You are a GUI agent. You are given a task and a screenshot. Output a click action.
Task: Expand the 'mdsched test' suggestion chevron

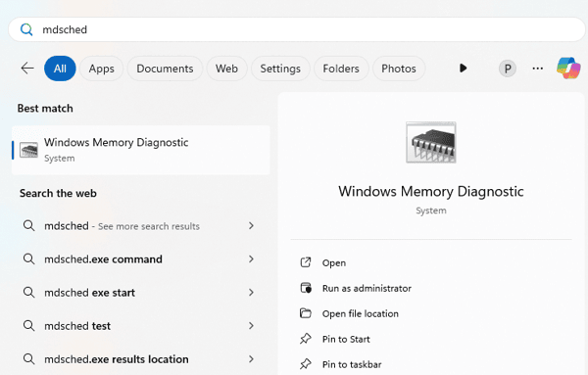[251, 325]
